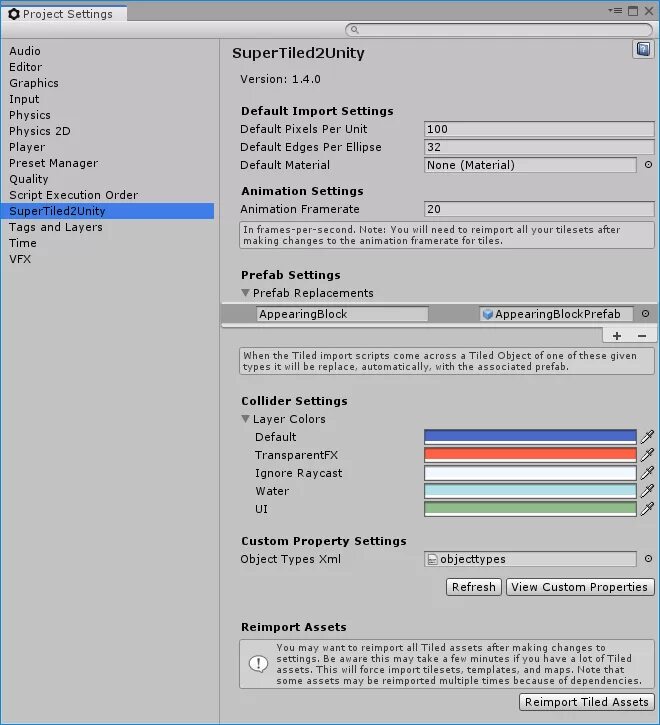
Task: Use eyedropper for TransparentFX color
Action: (x=647, y=455)
